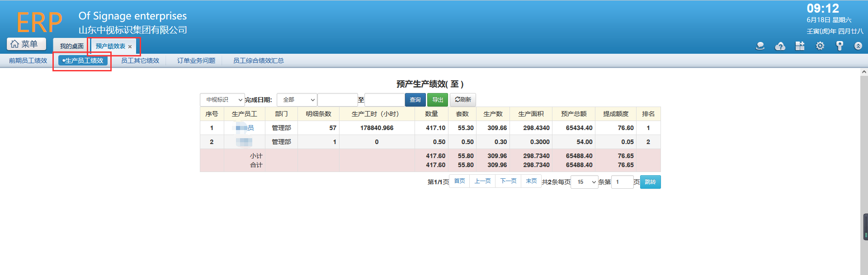Click the 合计 total label
Screen dimensions: 868x275
[256, 165]
